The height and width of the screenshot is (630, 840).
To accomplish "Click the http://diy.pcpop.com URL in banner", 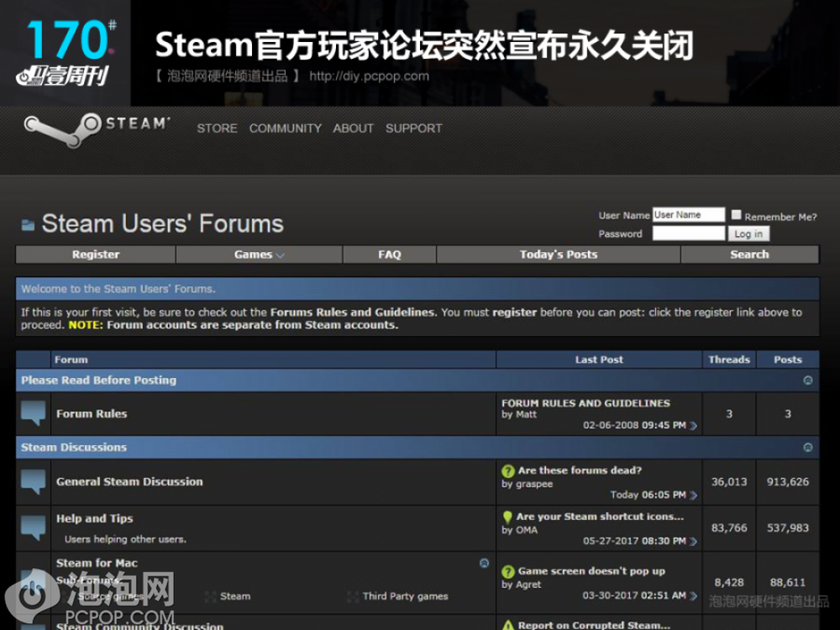I will pyautogui.click(x=369, y=76).
